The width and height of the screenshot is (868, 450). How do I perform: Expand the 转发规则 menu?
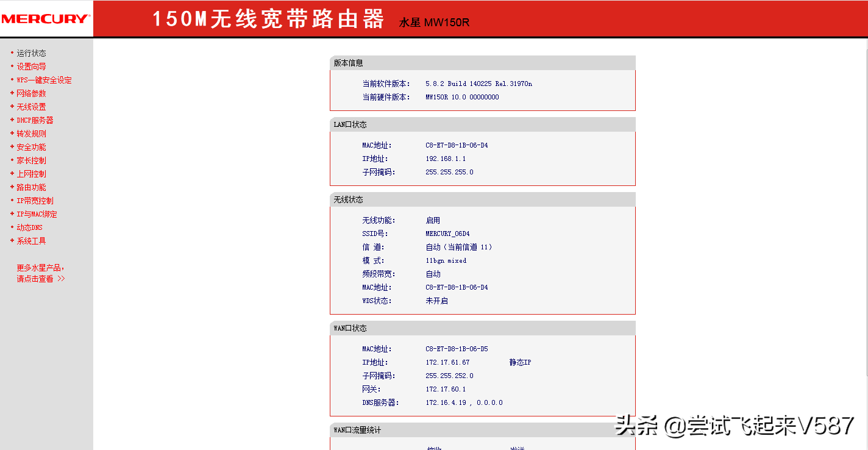(31, 134)
